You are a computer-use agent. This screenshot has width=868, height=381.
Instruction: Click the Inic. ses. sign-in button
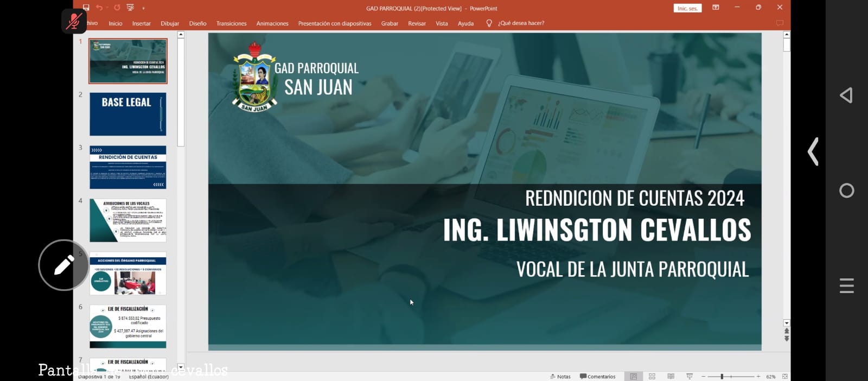click(687, 8)
